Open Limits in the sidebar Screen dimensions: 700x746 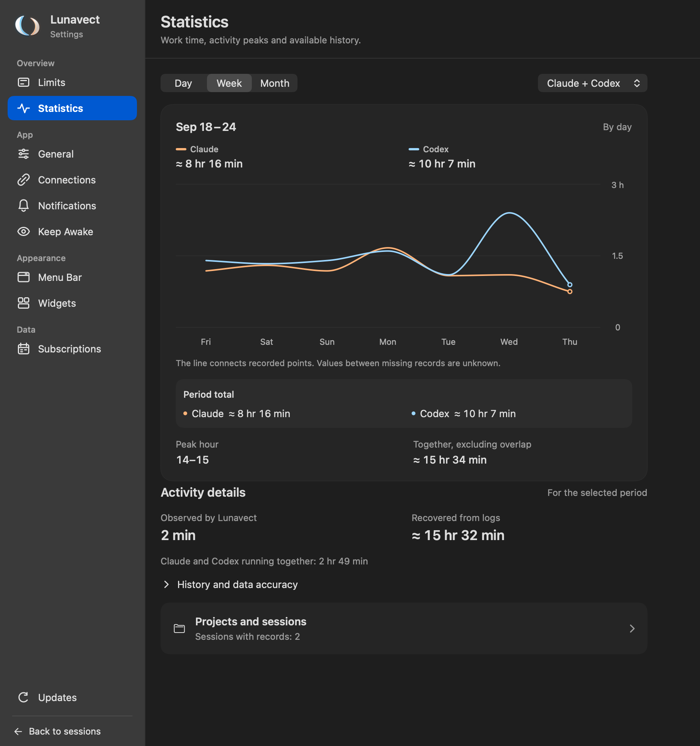[72, 82]
